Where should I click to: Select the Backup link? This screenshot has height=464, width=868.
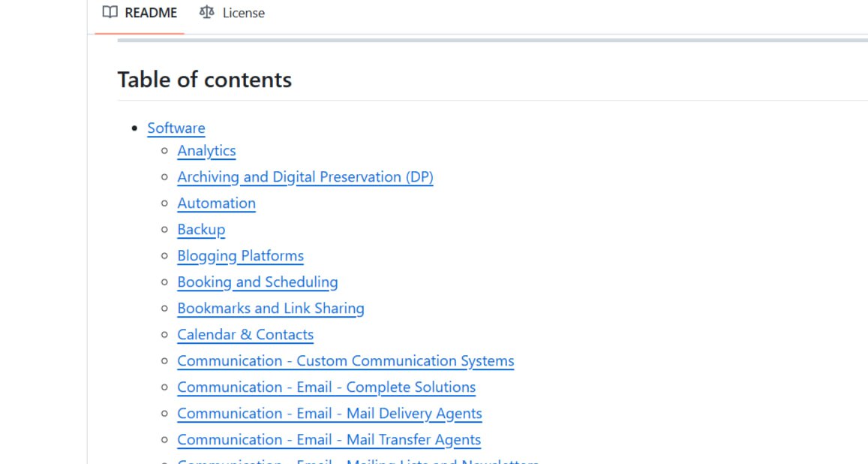coord(201,230)
